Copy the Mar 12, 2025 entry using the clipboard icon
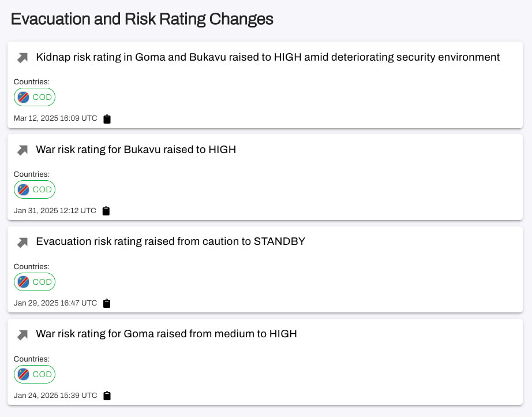The image size is (532, 417). coord(107,119)
